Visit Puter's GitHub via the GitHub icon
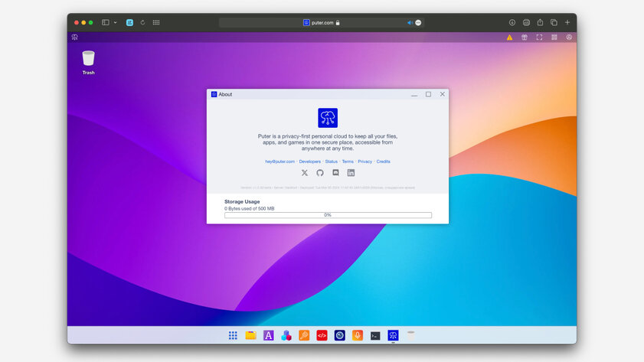The image size is (644, 362). [x=320, y=173]
